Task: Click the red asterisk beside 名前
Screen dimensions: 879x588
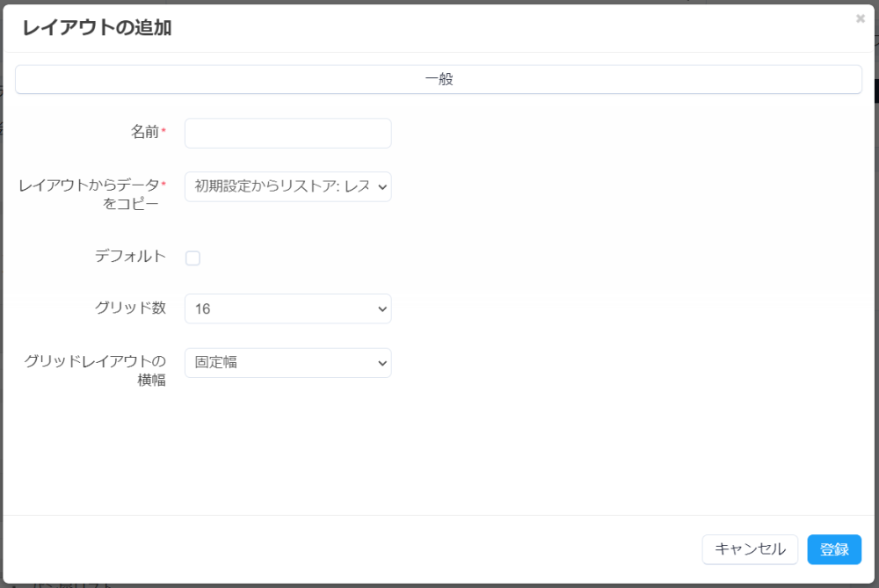Action: click(x=163, y=131)
